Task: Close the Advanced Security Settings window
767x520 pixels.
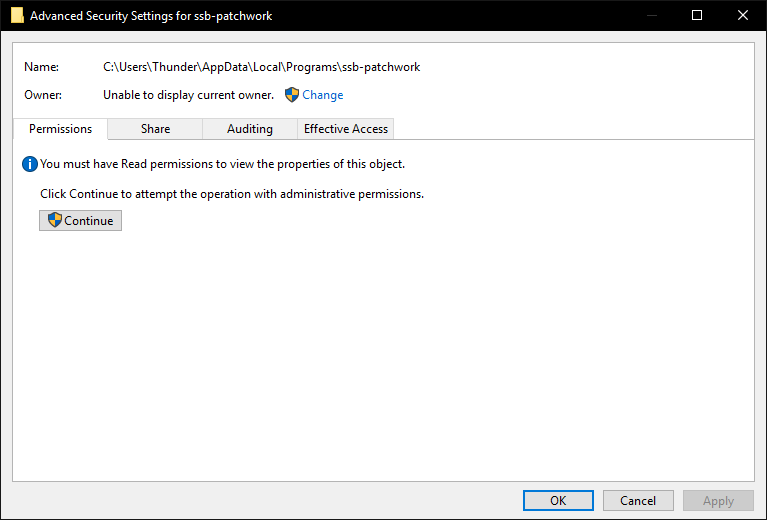Action: tap(743, 15)
